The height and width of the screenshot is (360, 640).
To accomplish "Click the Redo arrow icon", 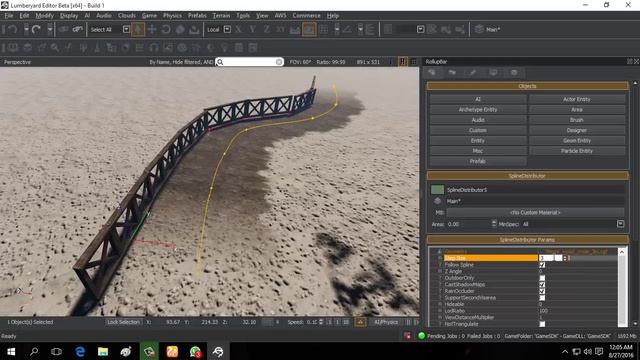I will tap(36, 29).
